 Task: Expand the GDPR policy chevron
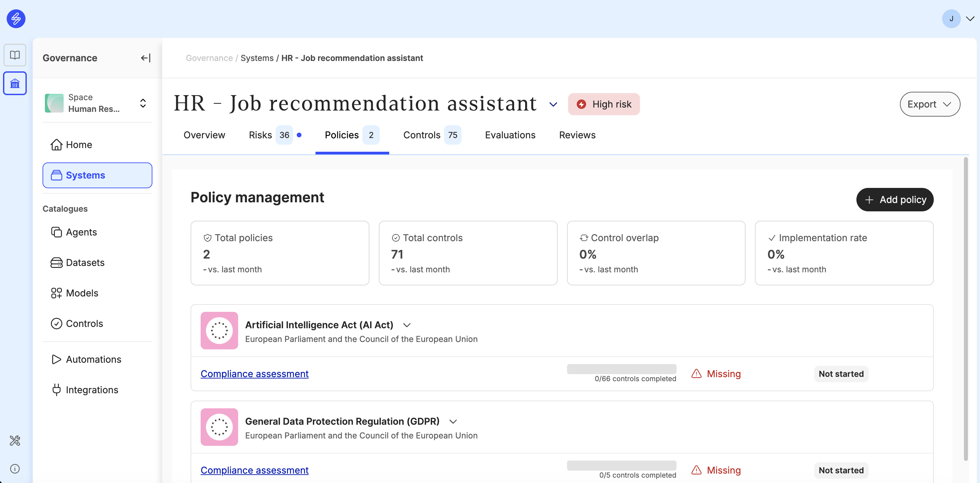[x=453, y=421]
